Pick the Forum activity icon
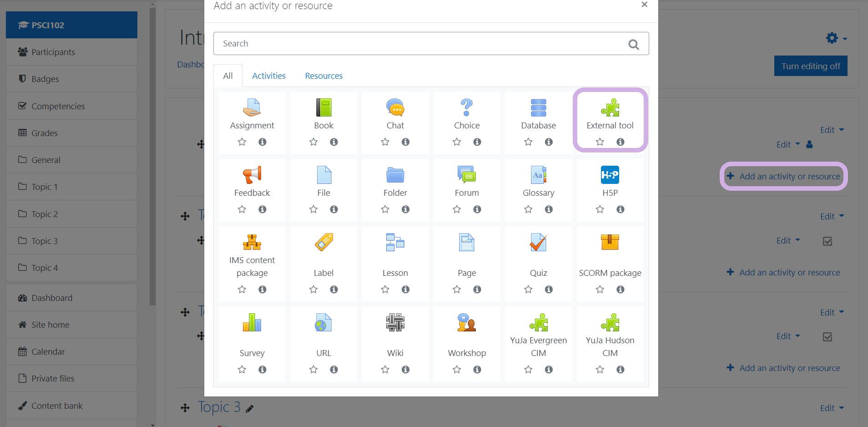The image size is (868, 427). 466,175
